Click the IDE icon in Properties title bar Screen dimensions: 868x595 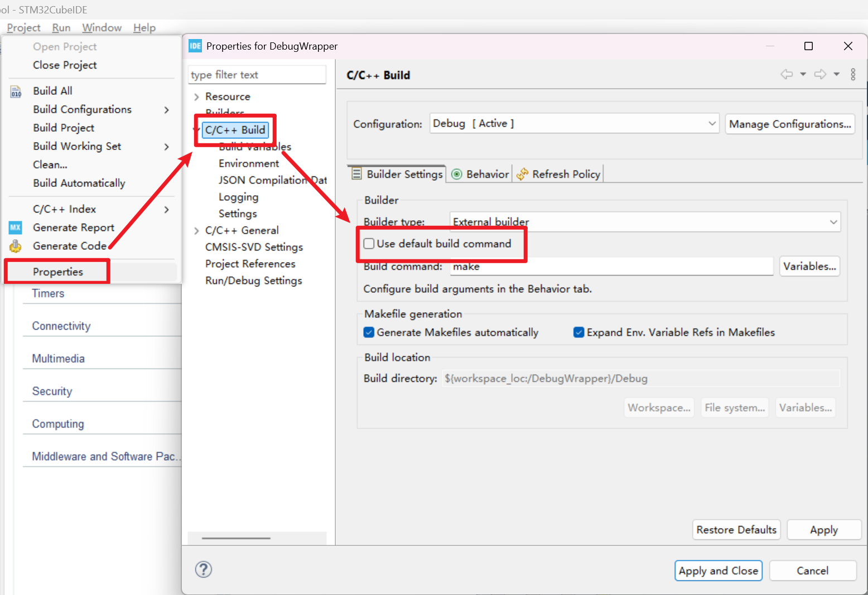[x=195, y=46]
